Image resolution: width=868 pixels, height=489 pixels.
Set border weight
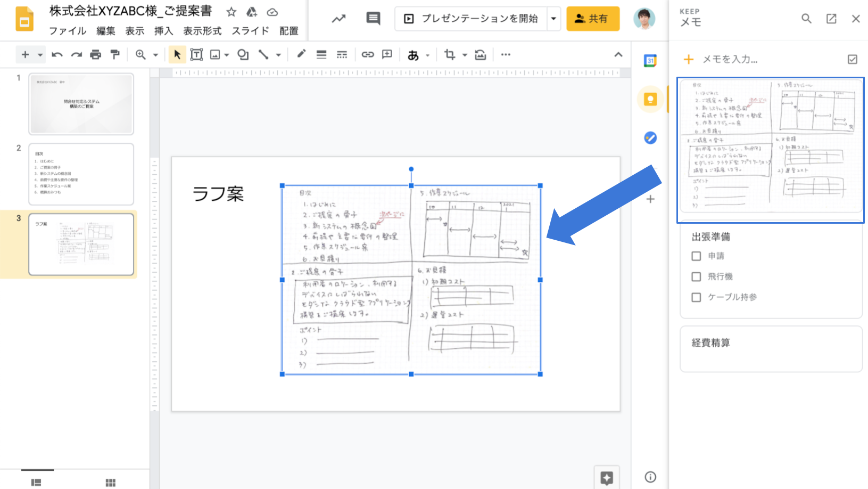(x=321, y=54)
